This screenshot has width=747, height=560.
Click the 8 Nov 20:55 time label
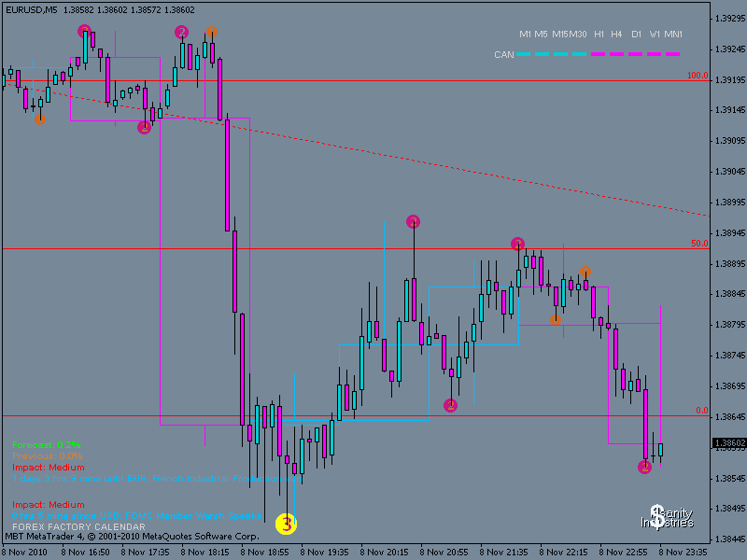[x=444, y=553]
